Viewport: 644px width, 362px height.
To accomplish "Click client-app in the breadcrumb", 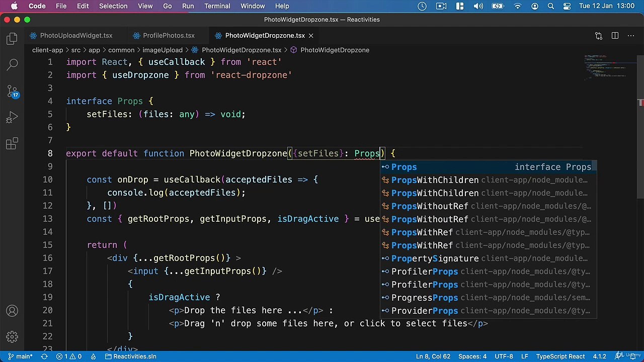I will (x=47, y=50).
